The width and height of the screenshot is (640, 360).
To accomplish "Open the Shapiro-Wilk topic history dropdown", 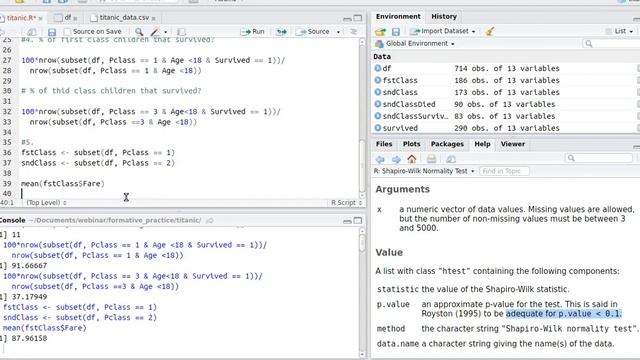I will [x=473, y=171].
